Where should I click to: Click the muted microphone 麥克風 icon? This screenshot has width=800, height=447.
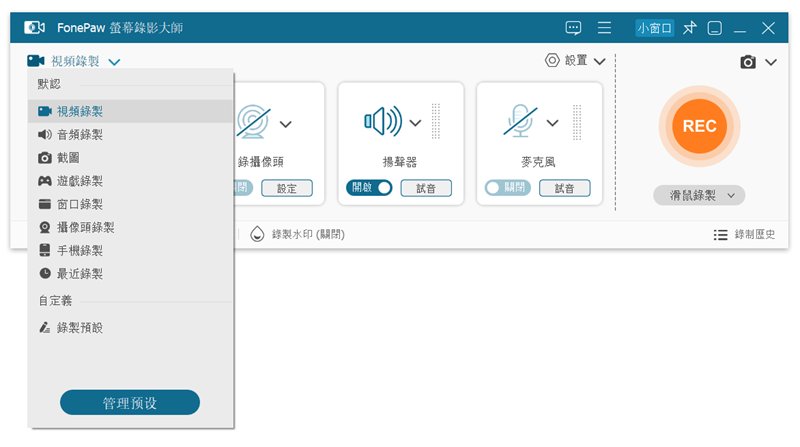(x=520, y=121)
